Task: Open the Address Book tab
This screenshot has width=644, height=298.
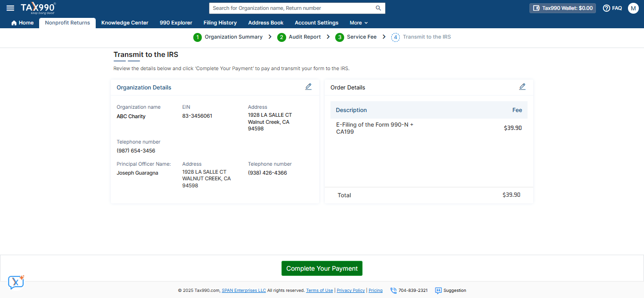Action: pyautogui.click(x=266, y=23)
